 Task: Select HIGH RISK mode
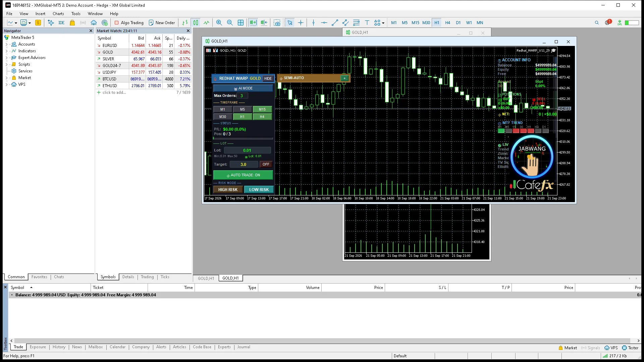(228, 190)
